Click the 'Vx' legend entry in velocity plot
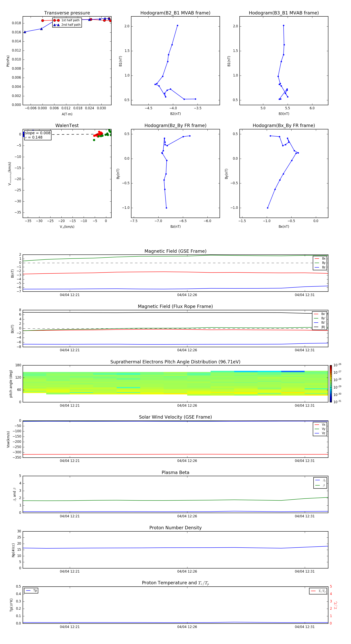The image size is (351, 644). click(x=320, y=424)
